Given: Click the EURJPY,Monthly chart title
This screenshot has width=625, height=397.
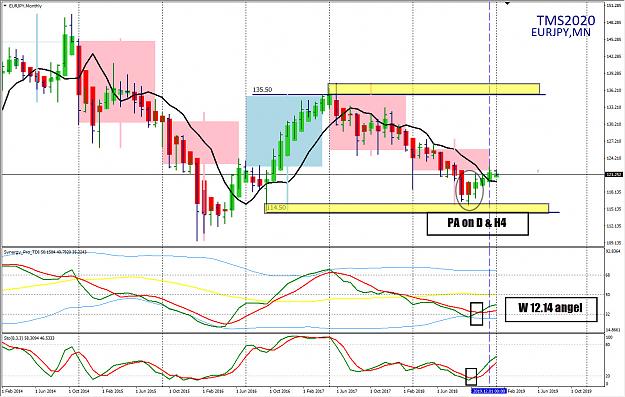Looking at the screenshot, I should pos(25,6).
